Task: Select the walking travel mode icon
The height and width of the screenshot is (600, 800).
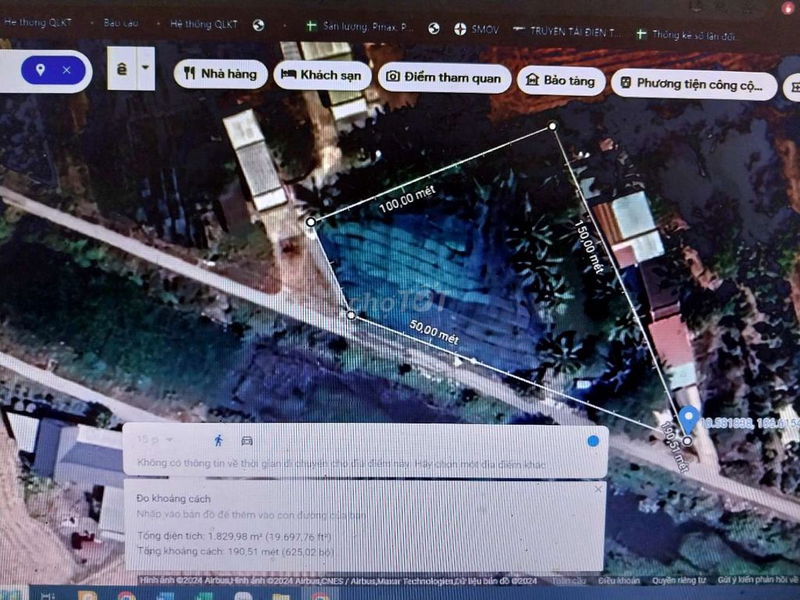Action: tap(219, 440)
